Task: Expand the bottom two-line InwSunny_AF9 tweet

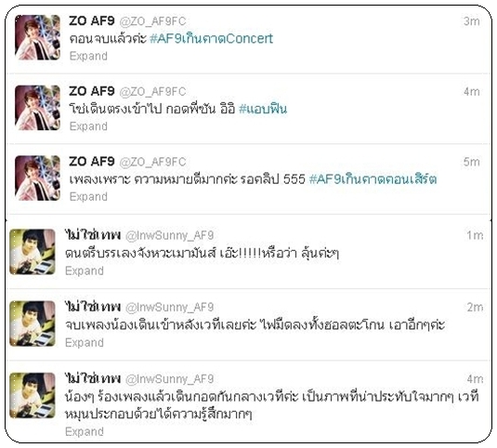Action: 85,432
